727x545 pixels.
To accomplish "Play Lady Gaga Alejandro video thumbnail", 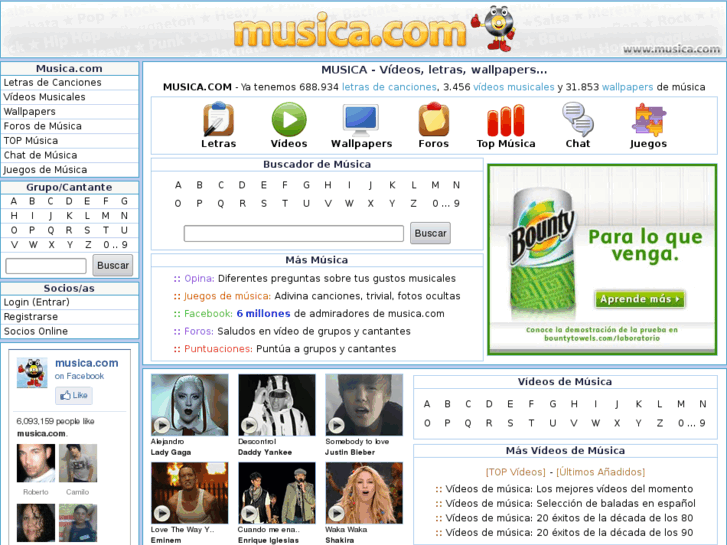I will pyautogui.click(x=190, y=405).
